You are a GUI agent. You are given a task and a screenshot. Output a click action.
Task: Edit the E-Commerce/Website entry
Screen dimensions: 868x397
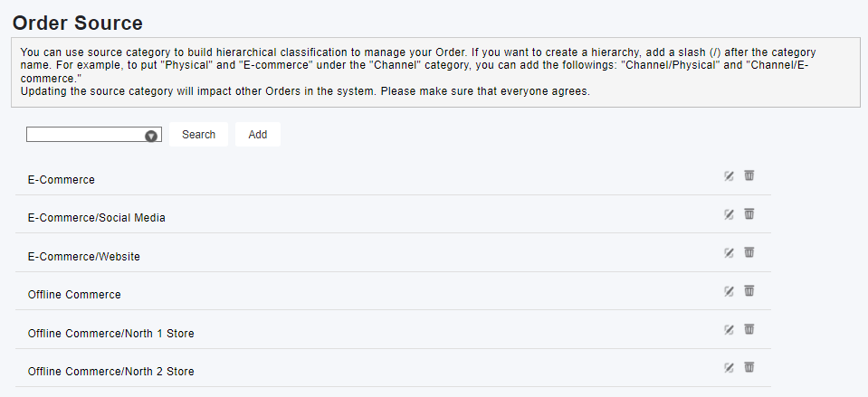click(x=729, y=252)
